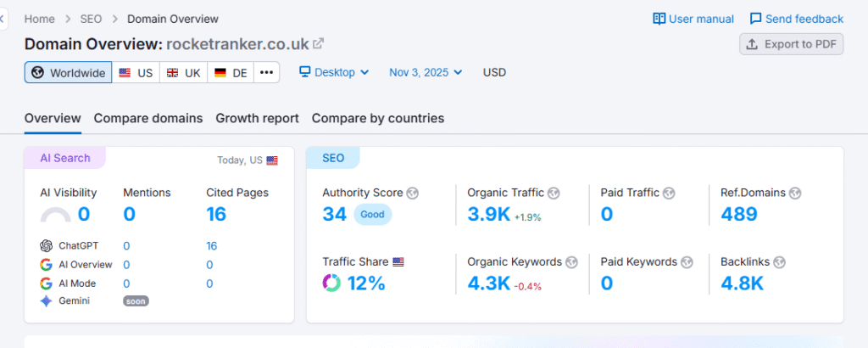This screenshot has height=348, width=868.
Task: Open more countries with the three dots
Action: [x=267, y=73]
